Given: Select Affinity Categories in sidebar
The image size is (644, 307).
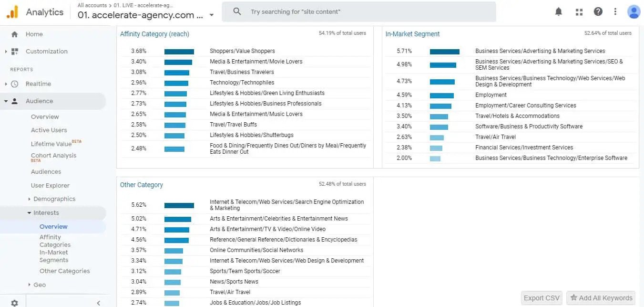Looking at the screenshot, I should tap(55, 241).
